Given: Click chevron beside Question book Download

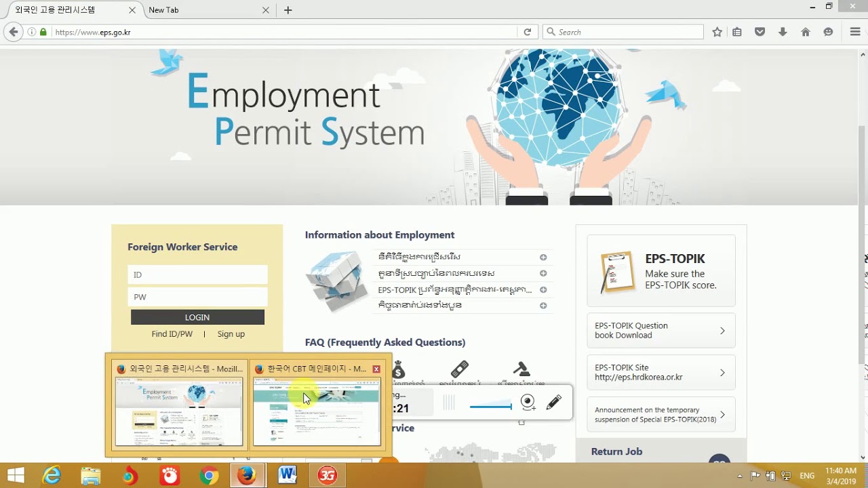Looking at the screenshot, I should [x=722, y=331].
